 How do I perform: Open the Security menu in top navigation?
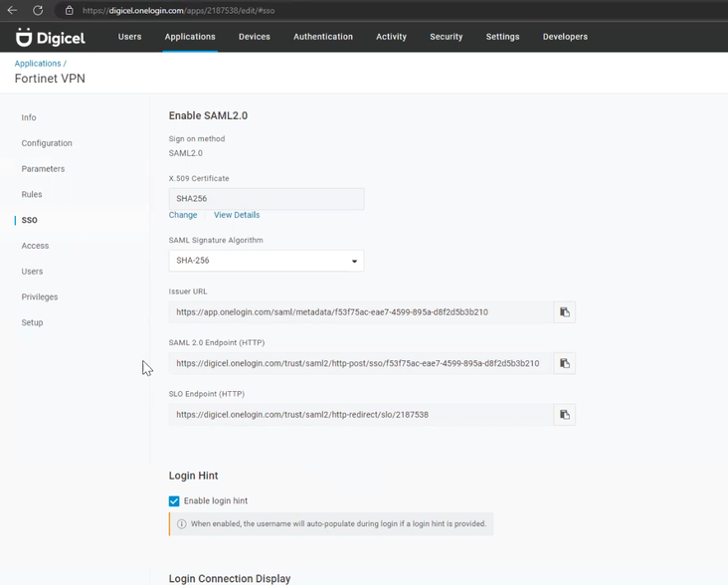pyautogui.click(x=446, y=37)
